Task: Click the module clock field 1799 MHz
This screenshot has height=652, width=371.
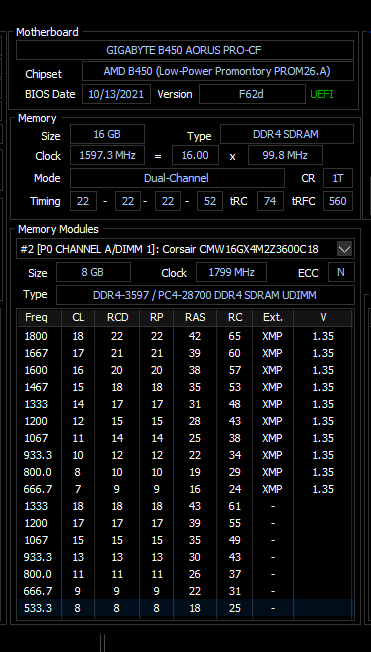Action: click(231, 272)
